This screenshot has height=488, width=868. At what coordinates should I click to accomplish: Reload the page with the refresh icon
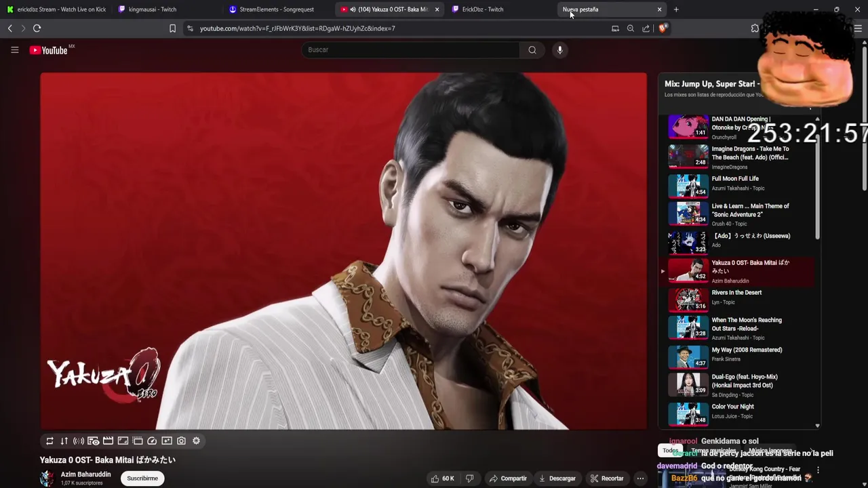[x=37, y=28]
